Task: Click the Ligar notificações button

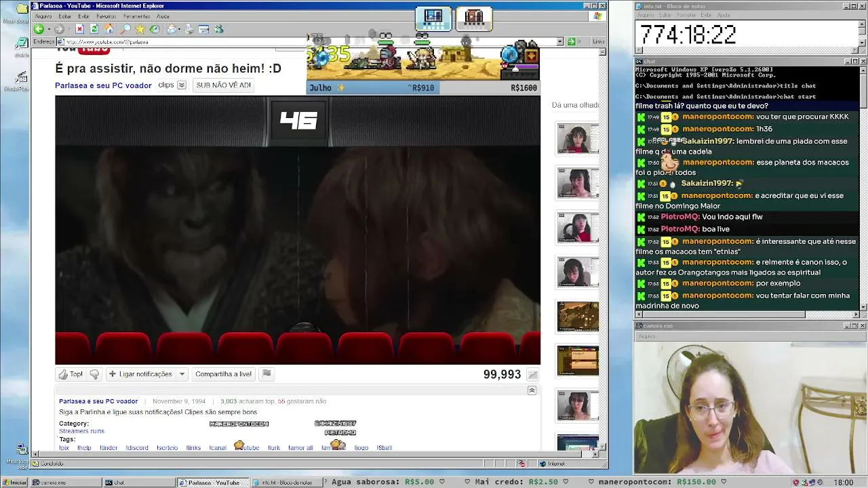Action: coord(140,374)
